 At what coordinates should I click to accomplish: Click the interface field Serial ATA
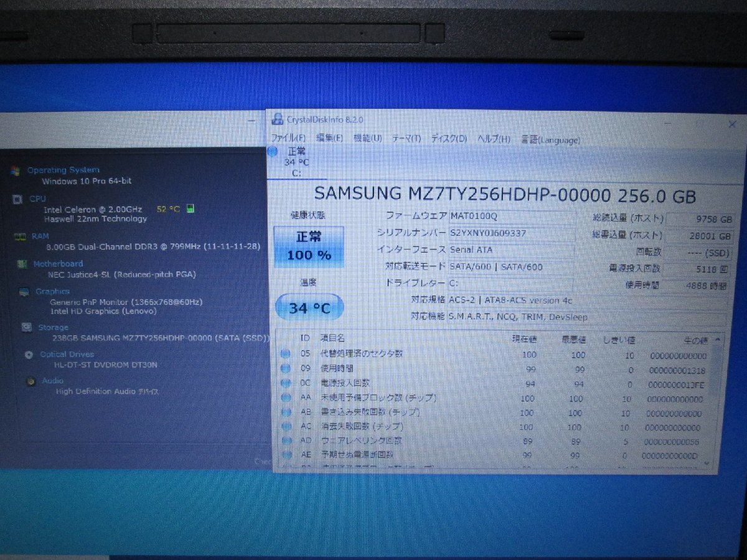[510, 250]
